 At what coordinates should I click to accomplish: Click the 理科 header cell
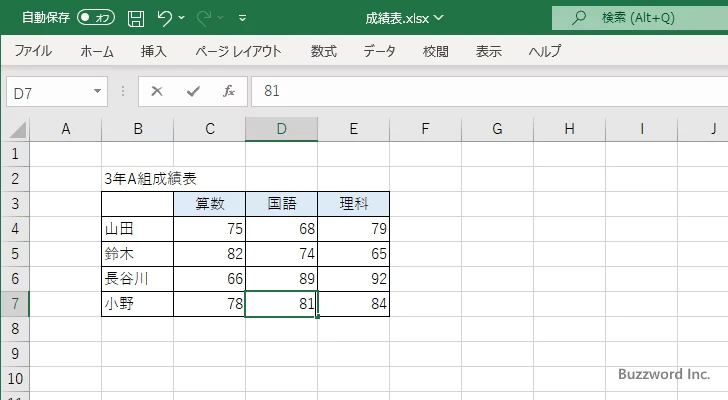coord(353,204)
